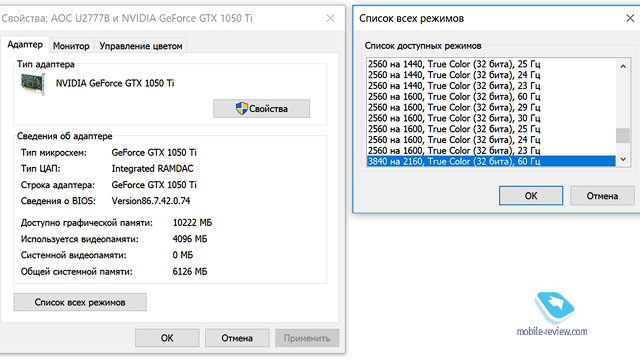Open Список всех режимов button

[80, 302]
